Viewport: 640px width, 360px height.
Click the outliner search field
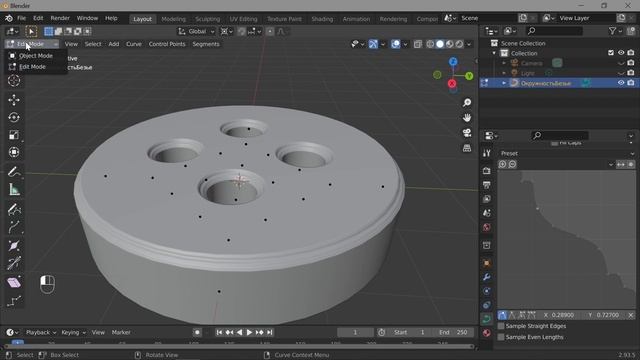click(x=554, y=31)
